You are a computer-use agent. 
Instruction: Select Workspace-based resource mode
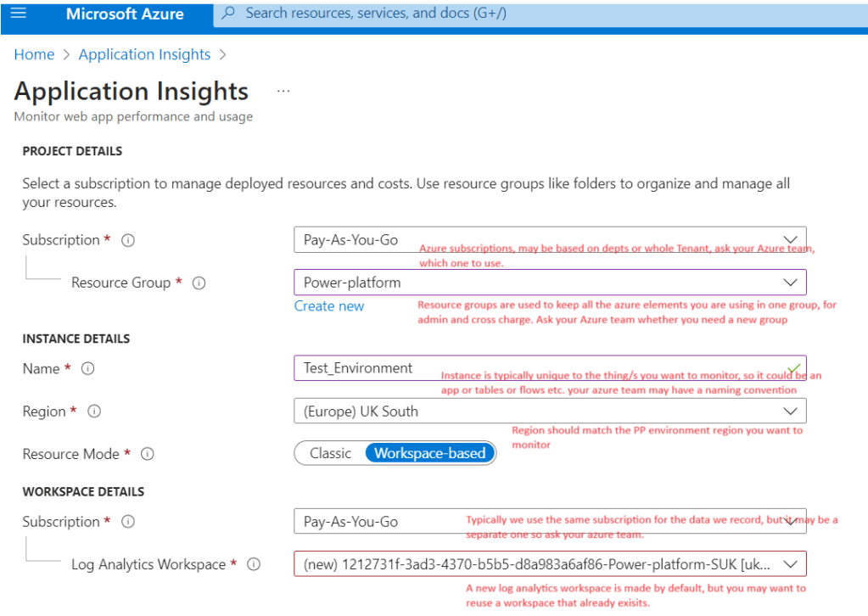pyautogui.click(x=429, y=453)
